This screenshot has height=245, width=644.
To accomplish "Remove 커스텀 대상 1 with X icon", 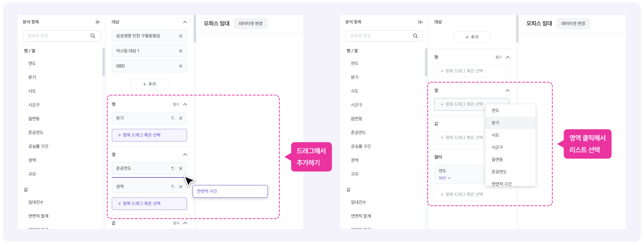I will coord(181,51).
